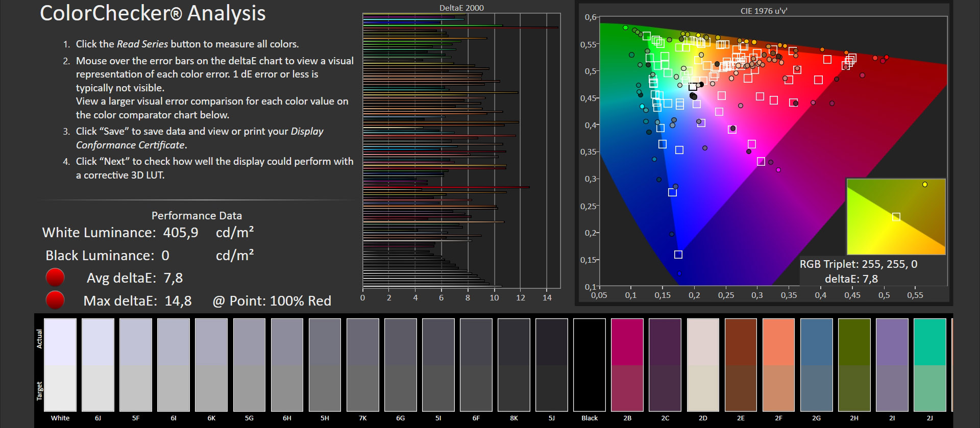Image resolution: width=980 pixels, height=428 pixels.
Task: Select the 2F orange swatch
Action: [x=778, y=365]
